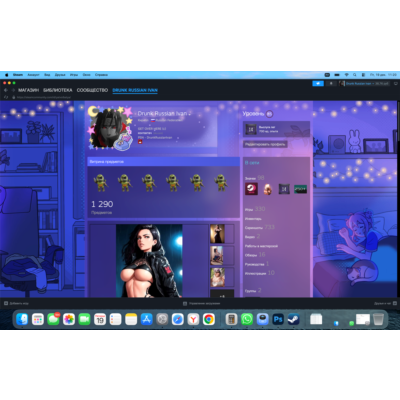Open the main featured artwork image
This screenshot has height=400, width=400.
point(149,261)
